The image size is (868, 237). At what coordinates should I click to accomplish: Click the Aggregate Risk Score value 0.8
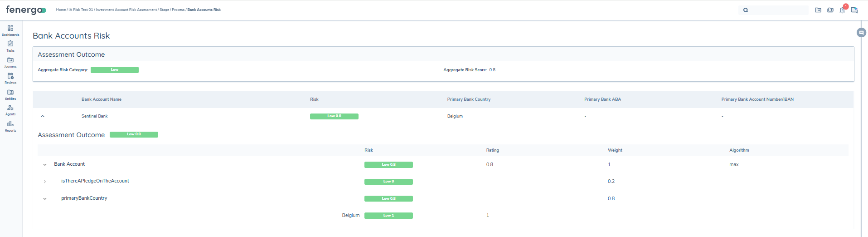[492, 70]
